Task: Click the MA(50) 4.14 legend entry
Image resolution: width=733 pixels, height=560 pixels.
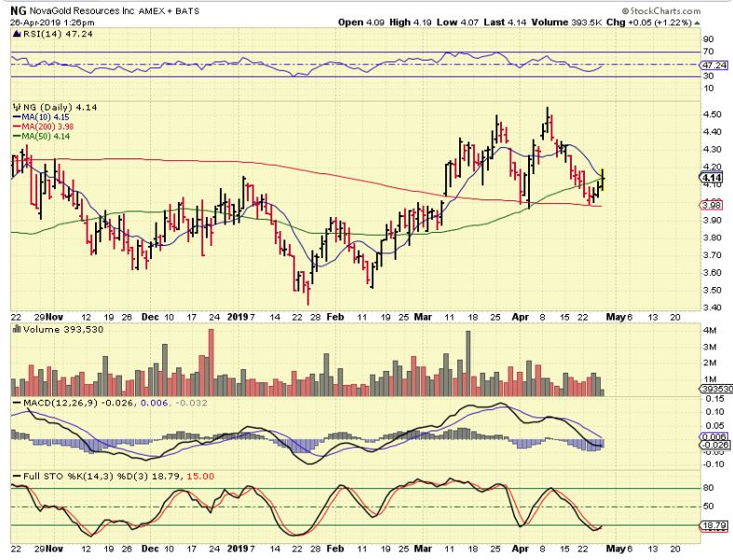Action: coord(46,137)
